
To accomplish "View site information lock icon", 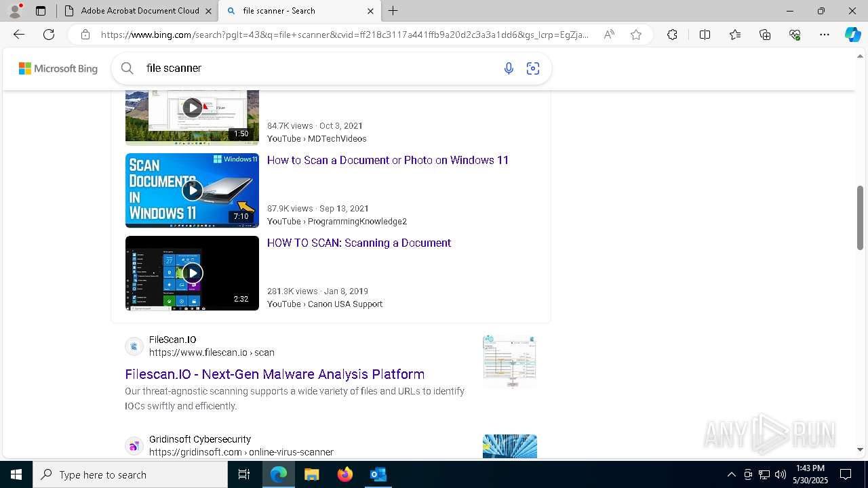I will pos(85,35).
